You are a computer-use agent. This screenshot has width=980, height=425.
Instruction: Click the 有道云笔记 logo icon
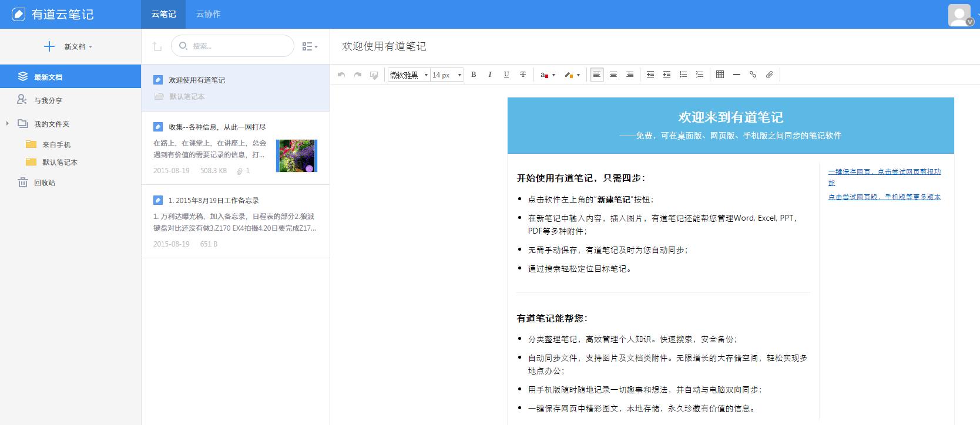19,14
